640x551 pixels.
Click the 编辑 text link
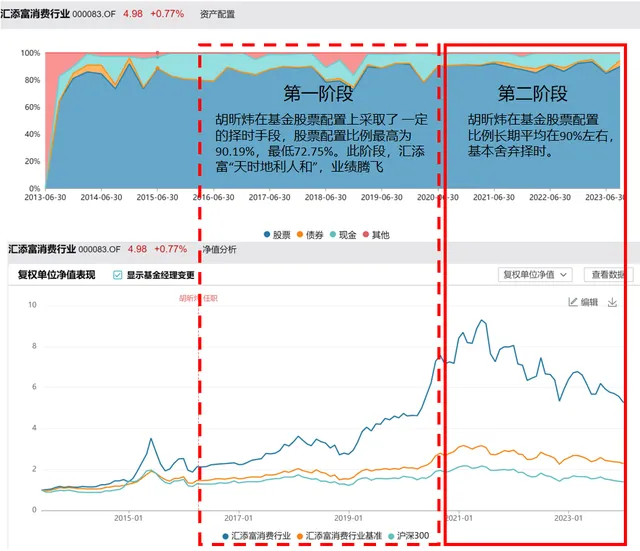[x=589, y=302]
